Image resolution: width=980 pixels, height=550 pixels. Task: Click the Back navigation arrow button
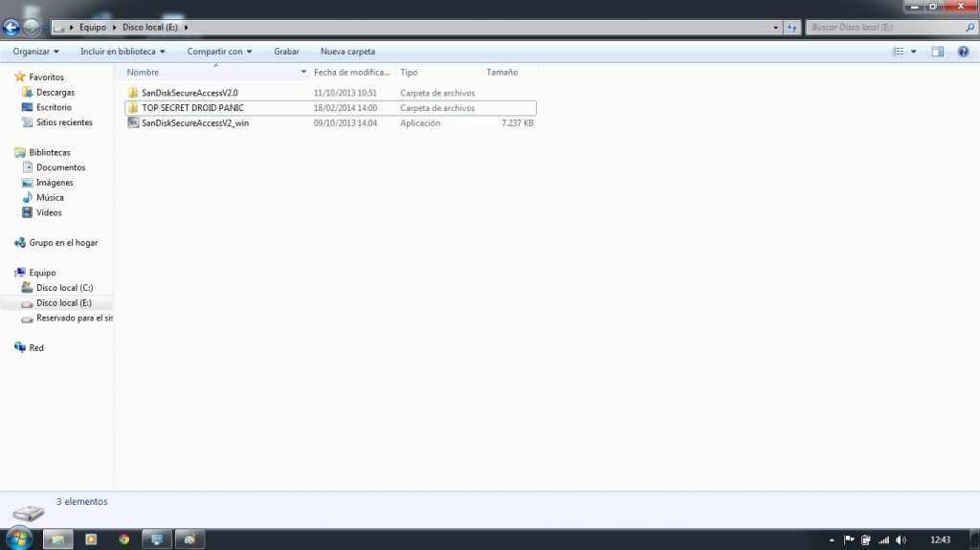[11, 28]
